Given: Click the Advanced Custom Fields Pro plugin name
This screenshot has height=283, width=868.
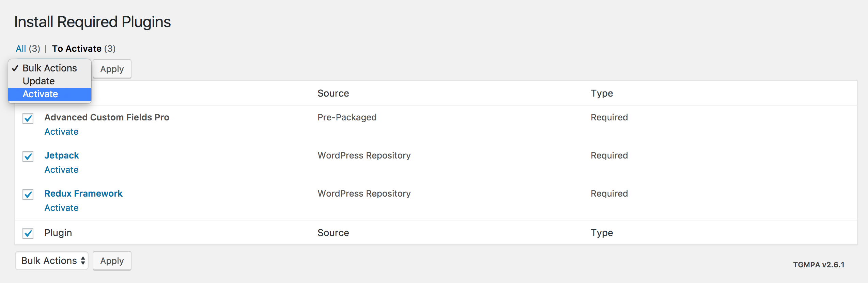Looking at the screenshot, I should pyautogui.click(x=107, y=117).
